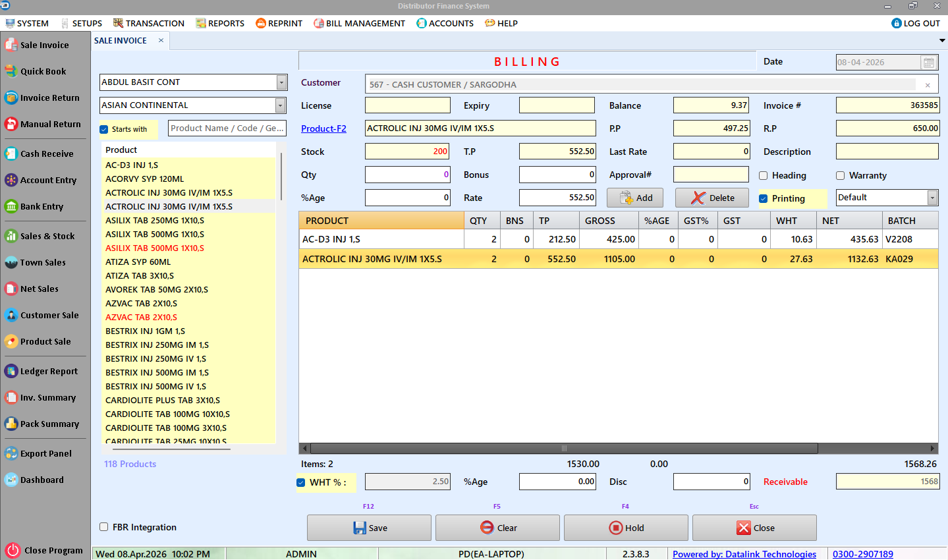Open Quick Book sidebar icon
The image size is (948, 560).
tap(11, 71)
